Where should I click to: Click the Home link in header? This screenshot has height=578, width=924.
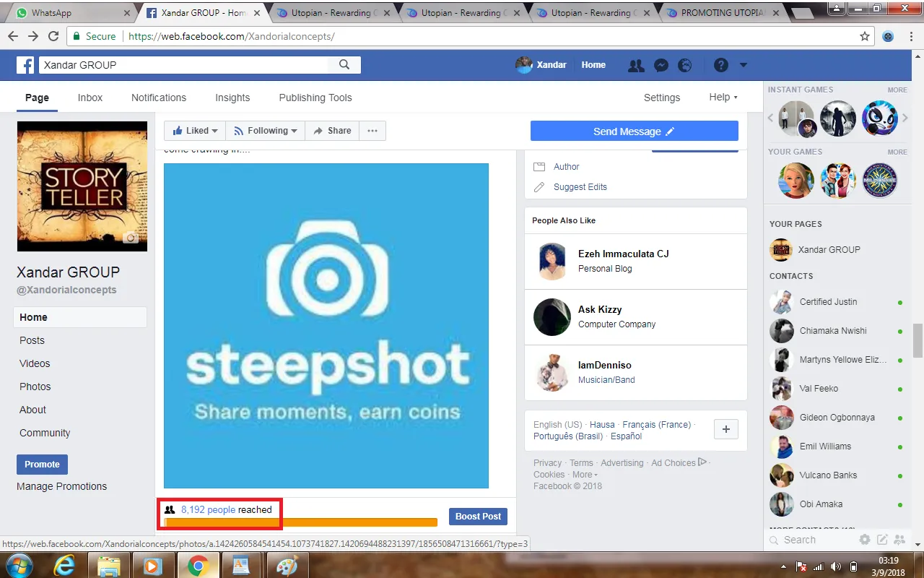pos(593,65)
